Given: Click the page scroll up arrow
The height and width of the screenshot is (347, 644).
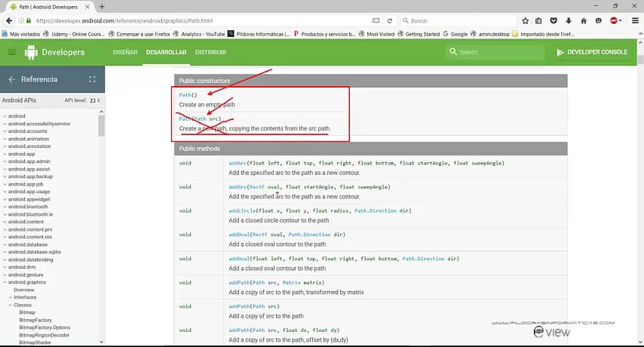Looking at the screenshot, I should 640,42.
